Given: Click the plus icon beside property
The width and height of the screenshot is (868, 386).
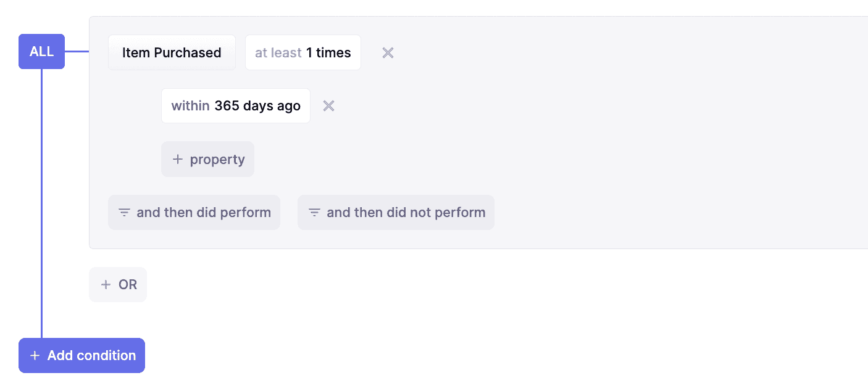Looking at the screenshot, I should [178, 160].
